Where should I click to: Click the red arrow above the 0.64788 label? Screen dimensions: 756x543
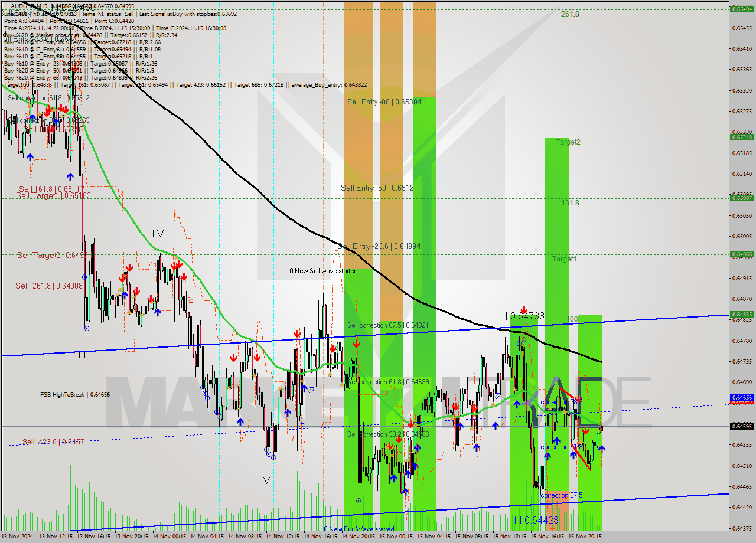524,309
